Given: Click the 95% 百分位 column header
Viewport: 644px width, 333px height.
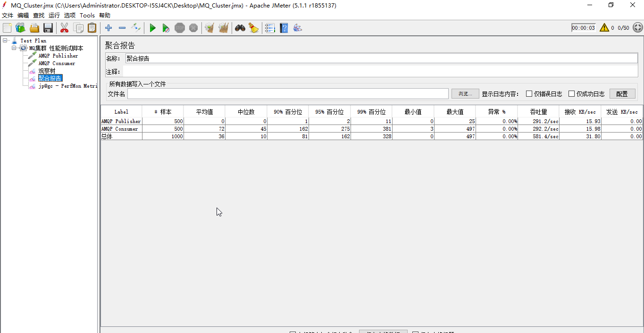Looking at the screenshot, I should pyautogui.click(x=330, y=112).
